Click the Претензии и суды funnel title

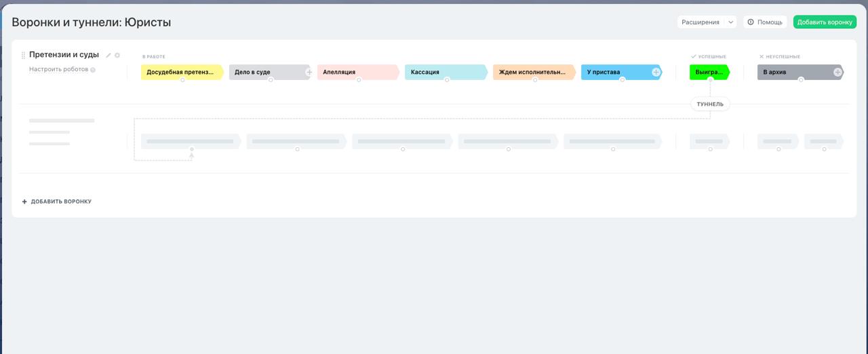click(64, 55)
